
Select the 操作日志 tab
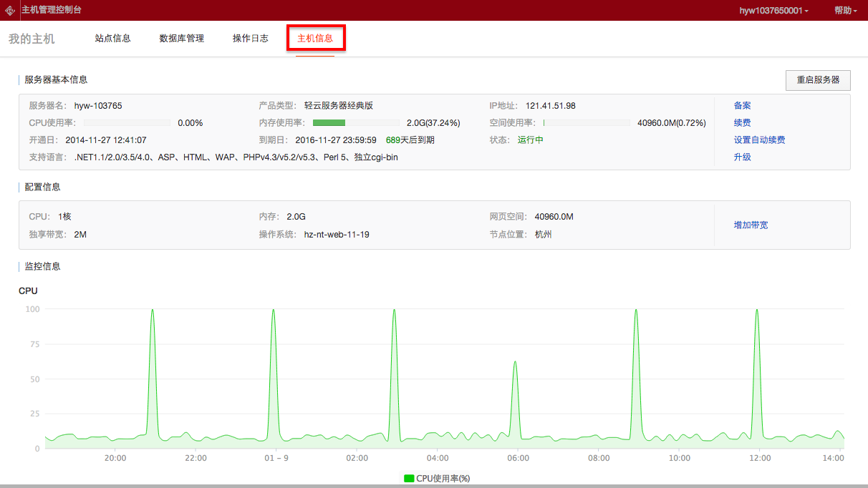(250, 39)
